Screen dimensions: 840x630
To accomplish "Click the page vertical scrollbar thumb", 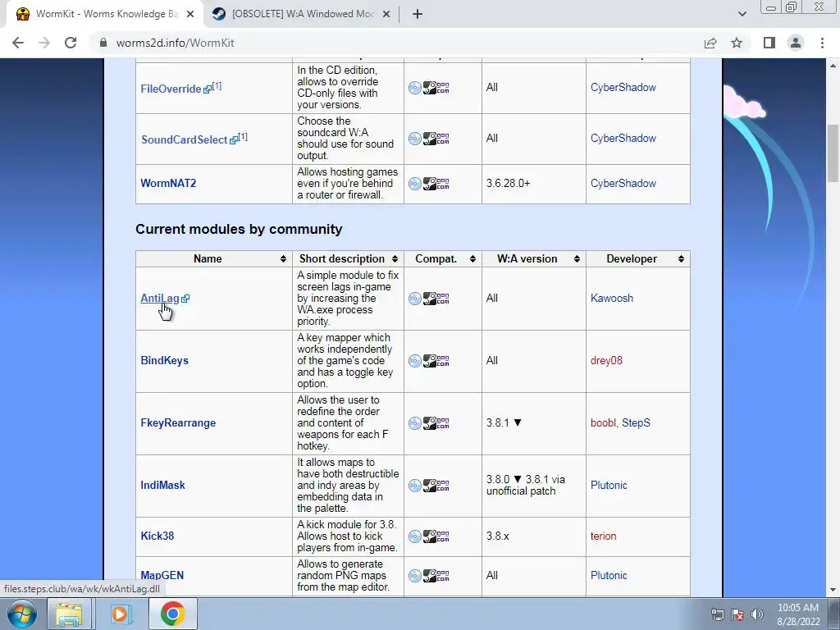I will (833, 153).
